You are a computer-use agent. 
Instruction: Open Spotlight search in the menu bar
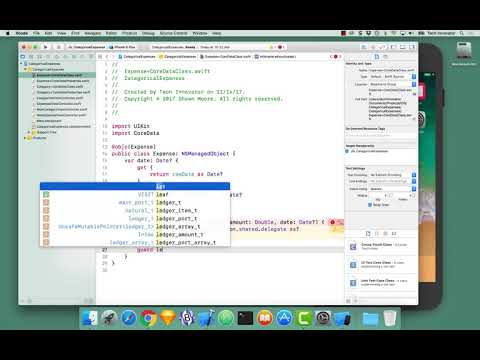(x=462, y=33)
